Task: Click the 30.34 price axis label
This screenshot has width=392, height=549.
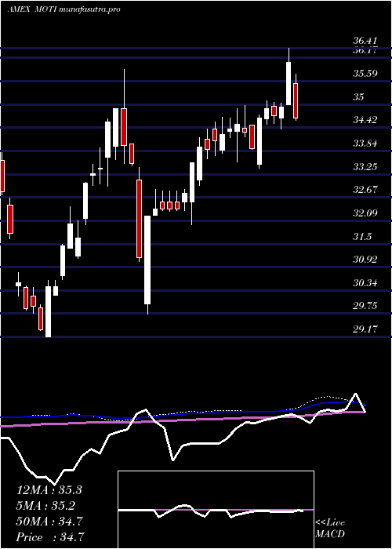Action: click(x=365, y=282)
